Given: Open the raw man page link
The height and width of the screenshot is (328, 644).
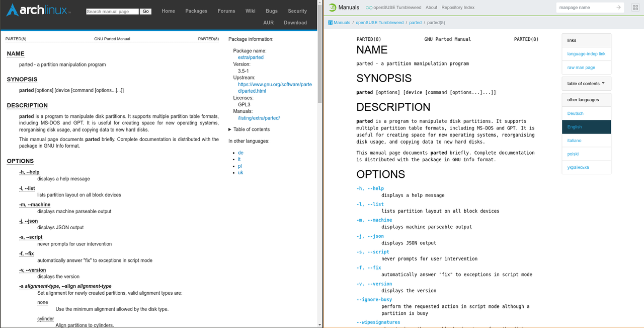Looking at the screenshot, I should point(586,68).
